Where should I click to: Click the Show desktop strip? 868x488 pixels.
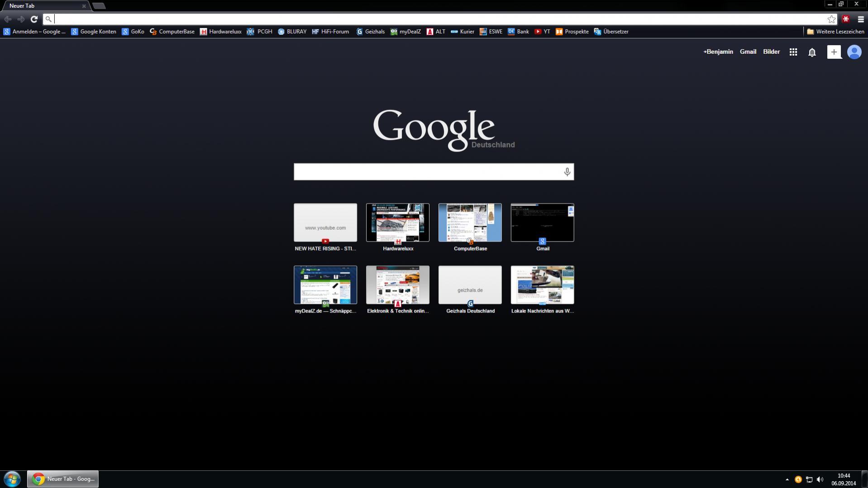(865, 479)
